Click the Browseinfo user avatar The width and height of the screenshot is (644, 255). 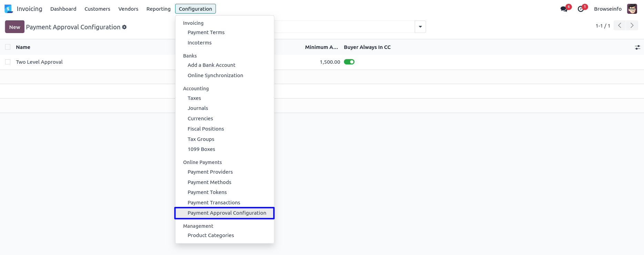(632, 9)
